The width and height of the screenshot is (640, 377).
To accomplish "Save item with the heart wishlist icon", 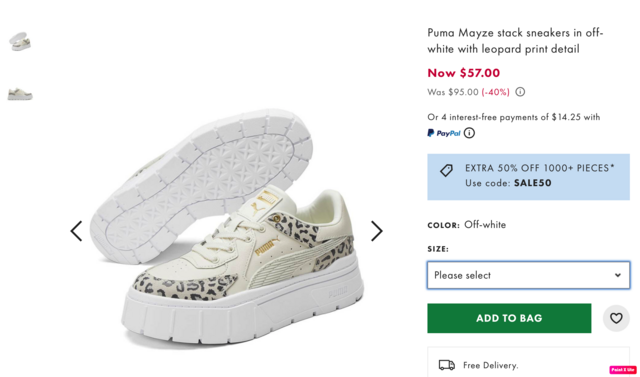I will point(616,318).
